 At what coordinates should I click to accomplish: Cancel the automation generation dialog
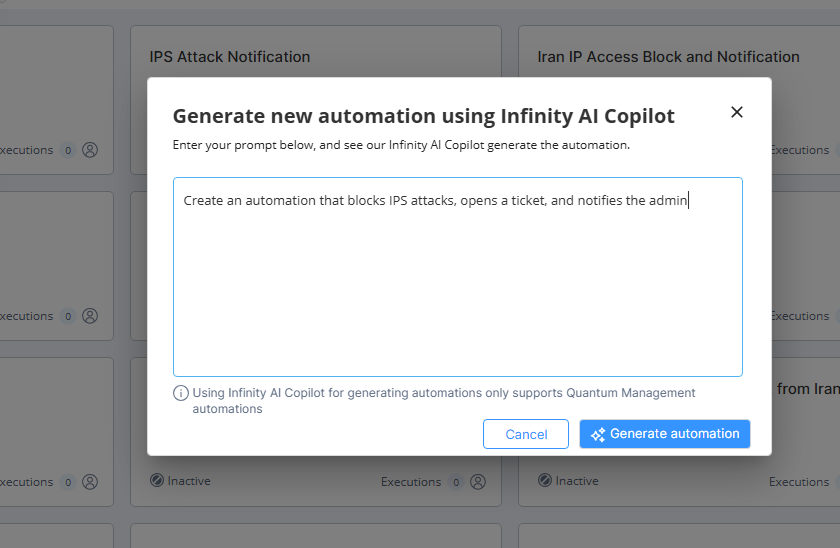click(x=526, y=434)
